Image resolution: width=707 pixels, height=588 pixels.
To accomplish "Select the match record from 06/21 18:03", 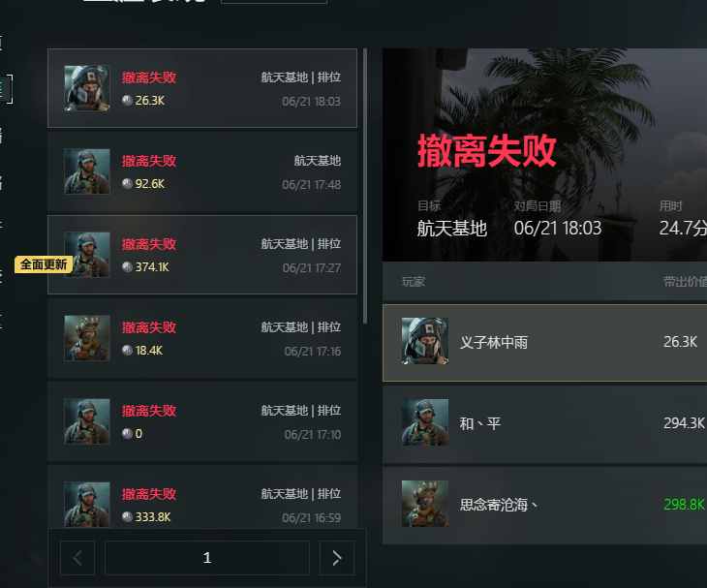I will [x=202, y=88].
